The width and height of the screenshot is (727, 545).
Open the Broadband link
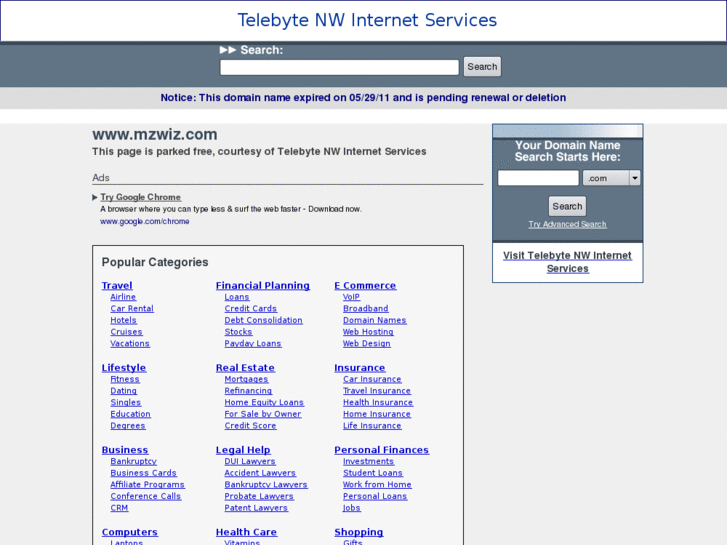365,308
